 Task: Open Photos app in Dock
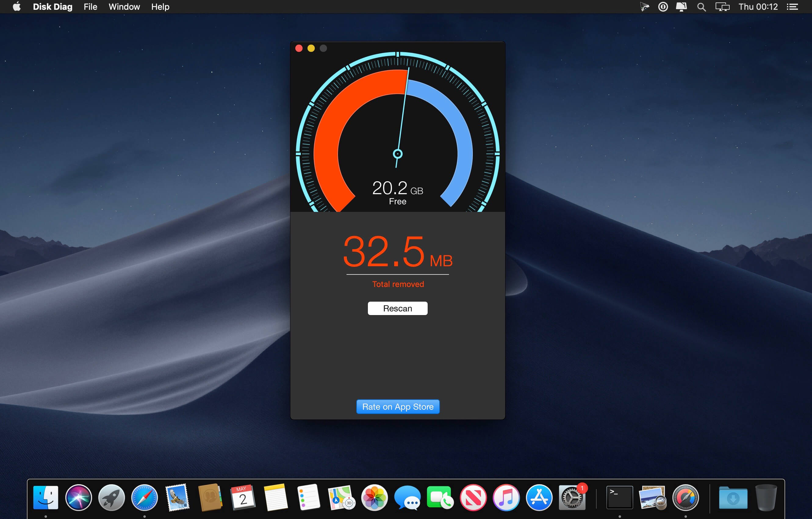click(374, 497)
